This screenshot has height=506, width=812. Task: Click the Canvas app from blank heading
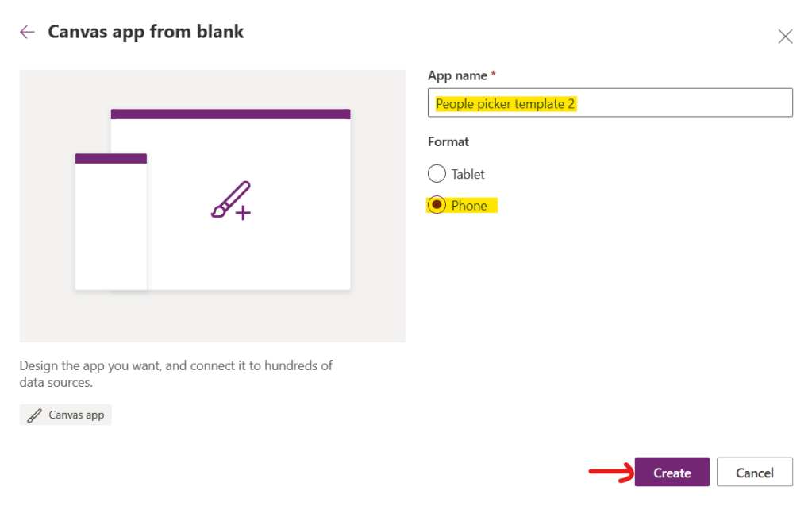(146, 32)
